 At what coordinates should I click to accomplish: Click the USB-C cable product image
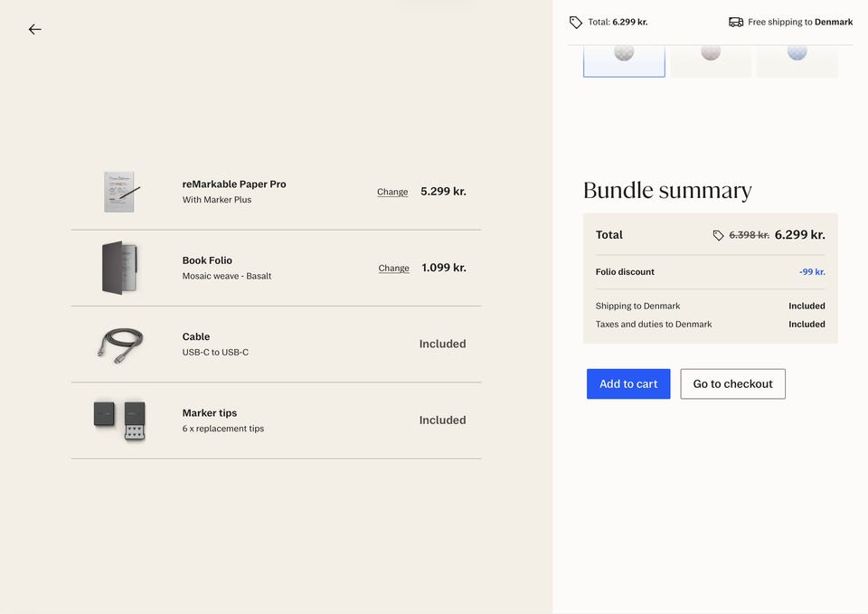[x=119, y=345]
